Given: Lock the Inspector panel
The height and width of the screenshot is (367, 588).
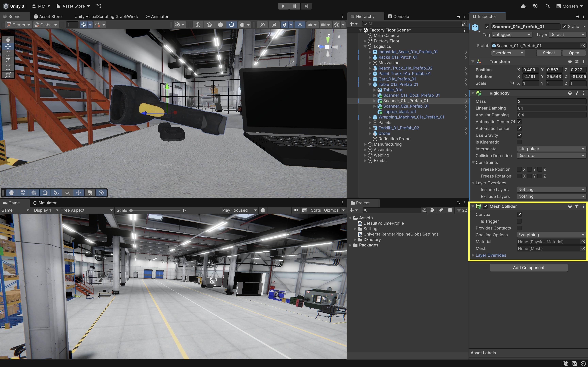Looking at the screenshot, I should 577,16.
